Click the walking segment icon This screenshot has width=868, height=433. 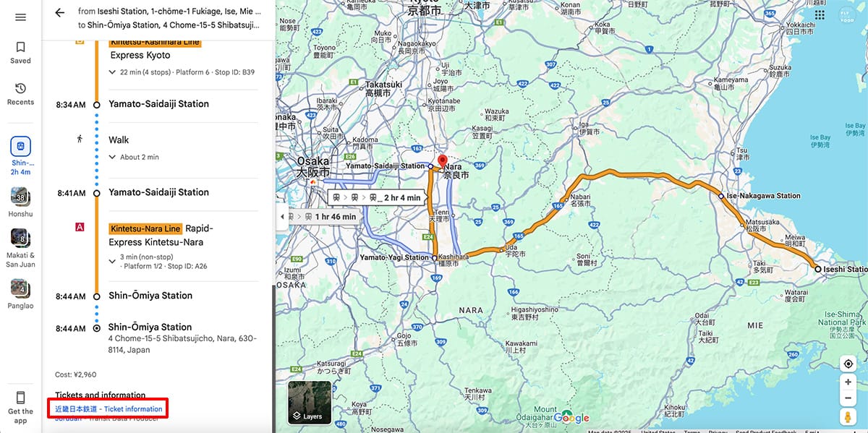79,140
